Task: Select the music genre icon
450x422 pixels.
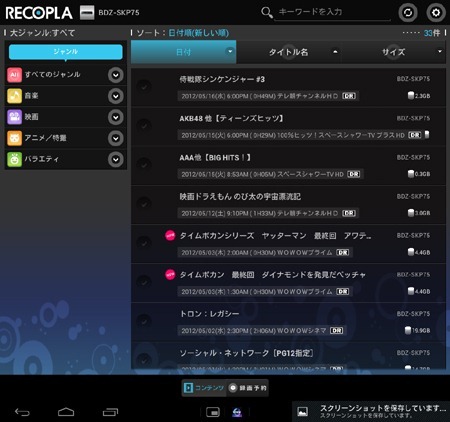Action: (14, 96)
